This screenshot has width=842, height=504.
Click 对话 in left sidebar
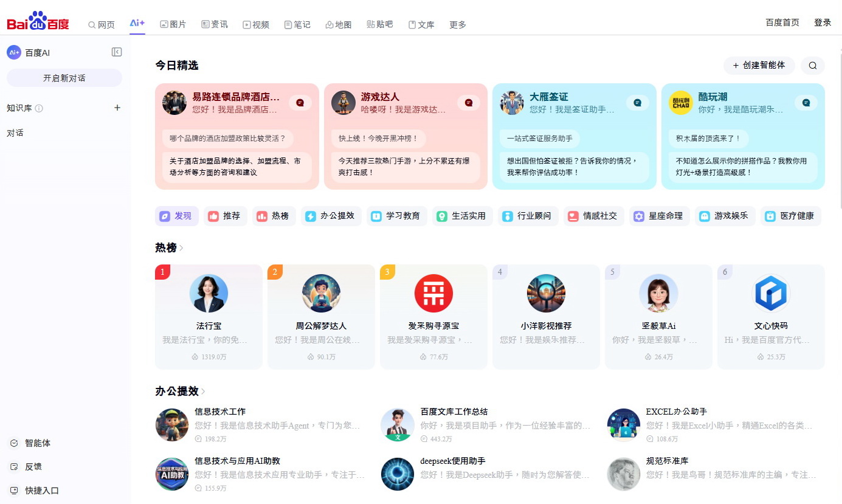tap(15, 133)
